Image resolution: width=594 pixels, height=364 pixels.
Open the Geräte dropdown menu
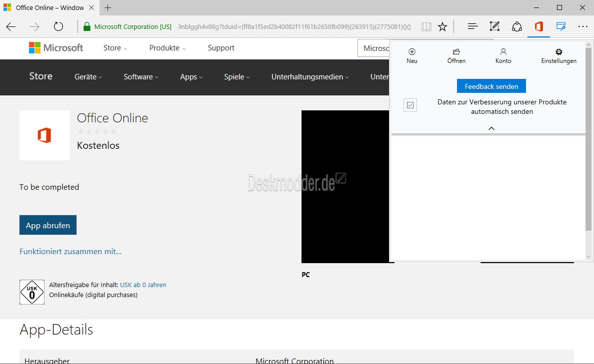[88, 77]
